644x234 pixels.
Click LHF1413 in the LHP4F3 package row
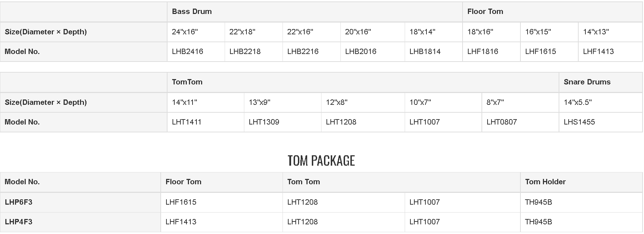[x=181, y=222]
